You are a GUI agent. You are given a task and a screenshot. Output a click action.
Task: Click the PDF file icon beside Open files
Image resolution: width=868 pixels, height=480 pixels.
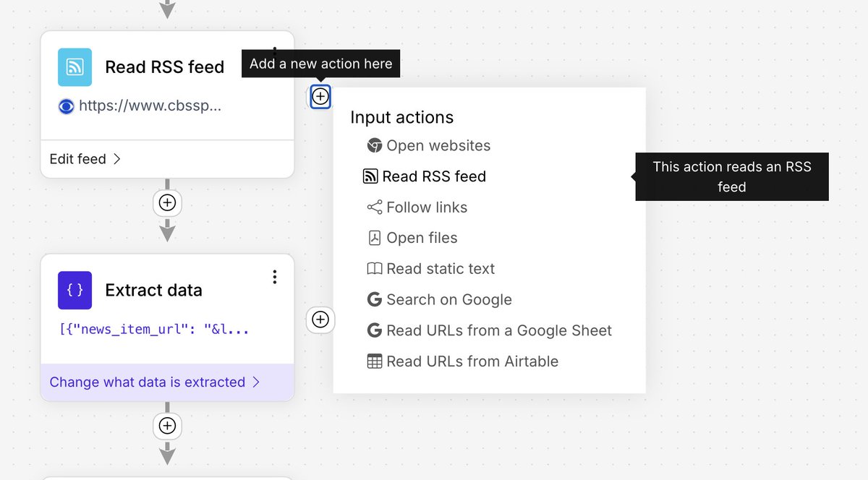[x=374, y=238]
